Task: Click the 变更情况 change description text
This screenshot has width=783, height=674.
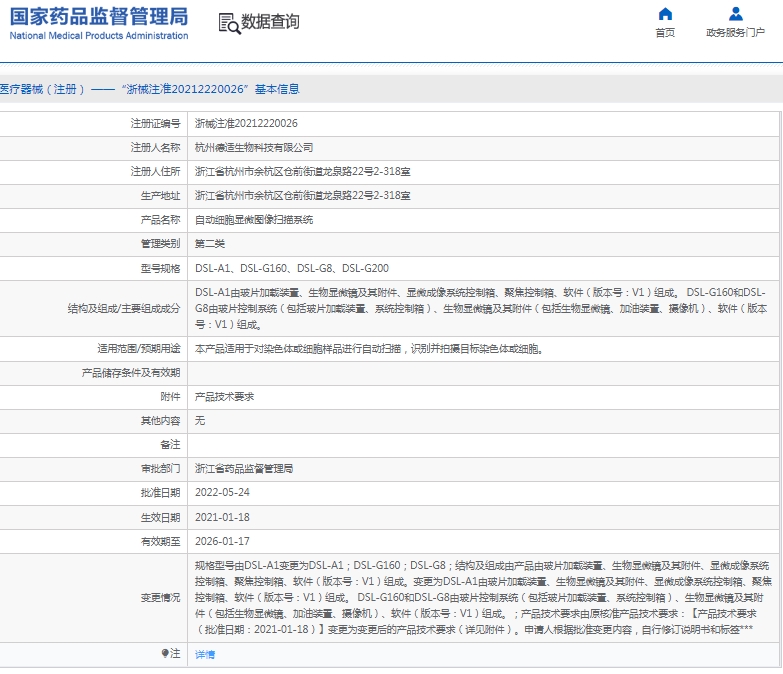Action: coord(483,598)
